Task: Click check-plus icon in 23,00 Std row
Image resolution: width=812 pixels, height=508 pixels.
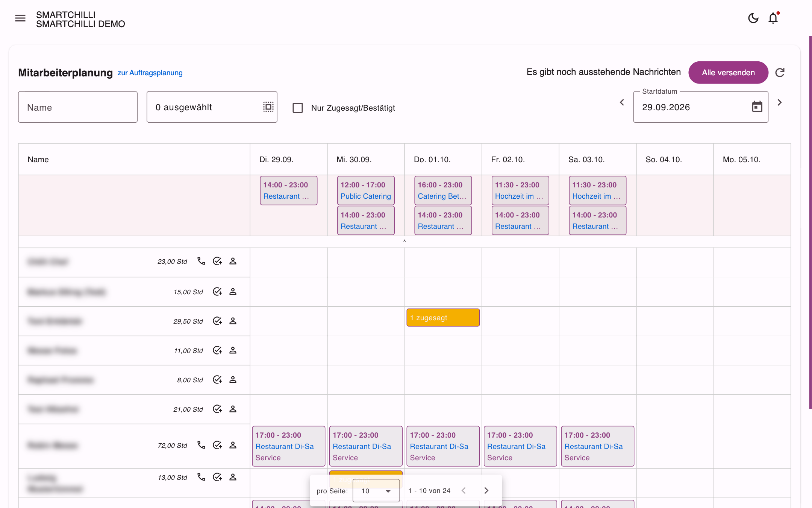Action: (x=217, y=261)
